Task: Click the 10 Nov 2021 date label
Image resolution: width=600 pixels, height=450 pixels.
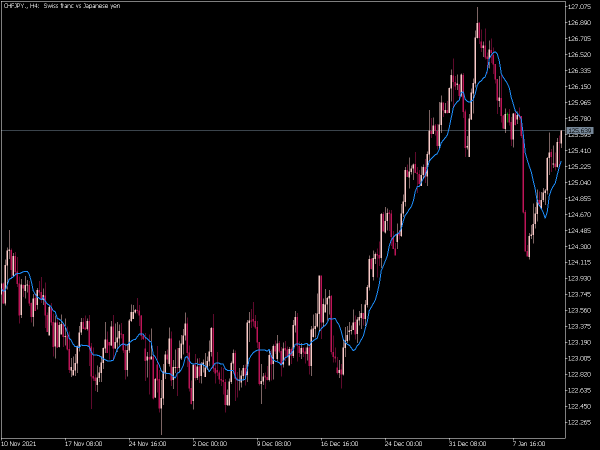Action: click(x=19, y=444)
